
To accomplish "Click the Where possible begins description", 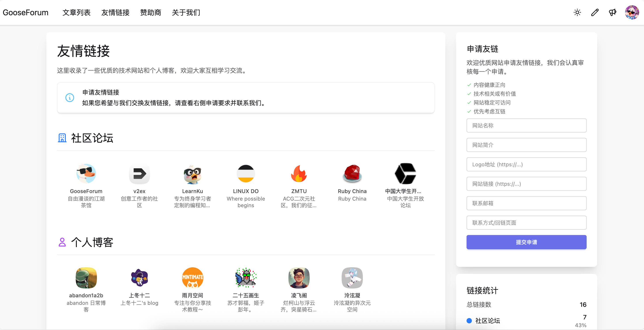I will pos(246,202).
